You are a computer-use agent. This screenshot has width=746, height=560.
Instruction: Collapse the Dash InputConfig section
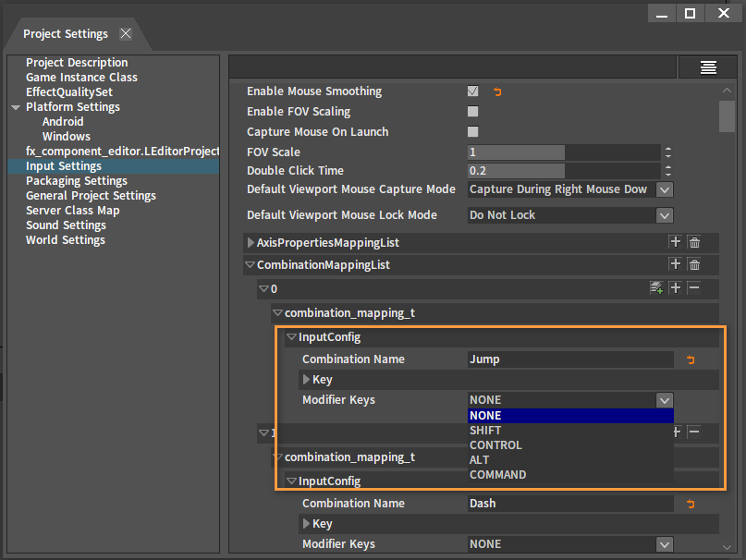coord(291,481)
